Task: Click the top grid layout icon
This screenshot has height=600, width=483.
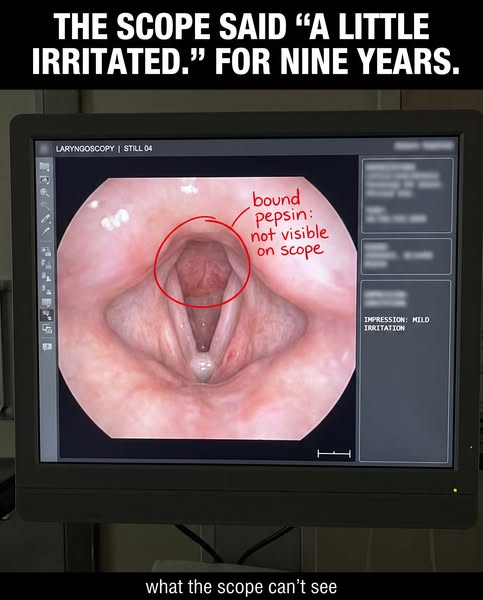Action: (x=45, y=166)
